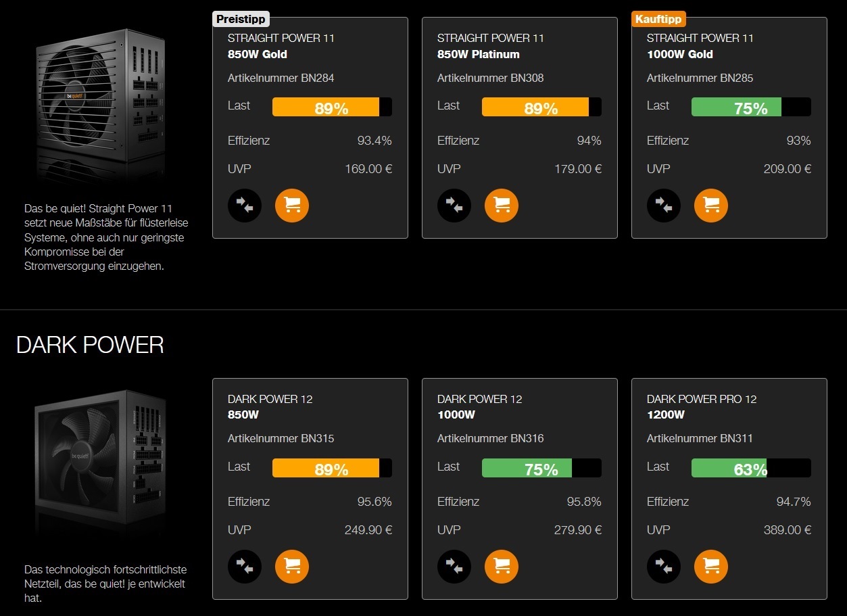Click compare icon for Dark Power Pro 12 1200W
This screenshot has width=847, height=616.
pos(664,566)
